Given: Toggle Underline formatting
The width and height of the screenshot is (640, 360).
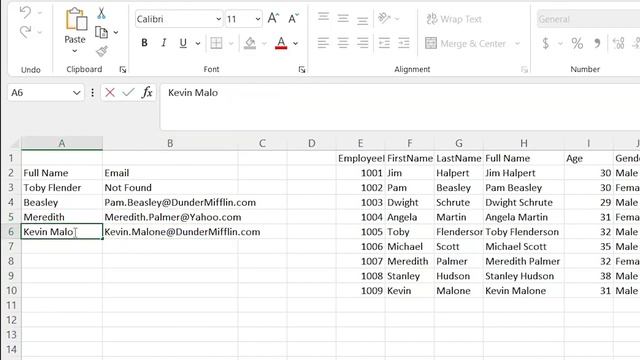Looking at the screenshot, I should (183, 43).
